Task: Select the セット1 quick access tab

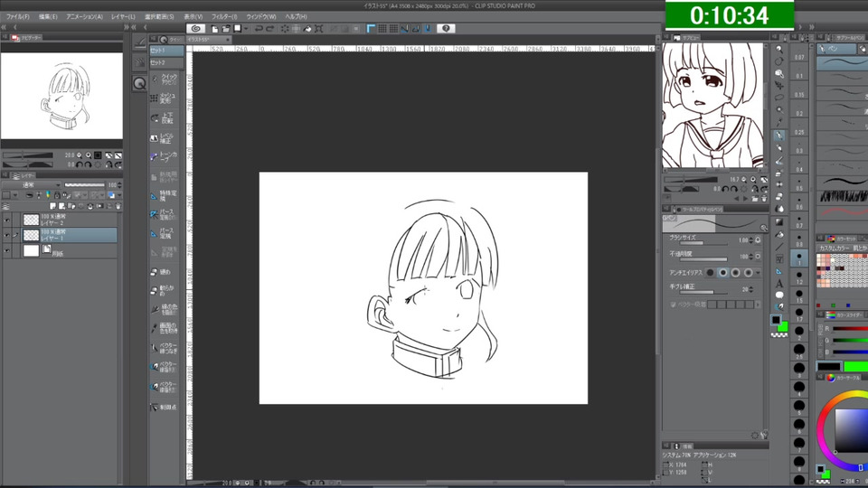Action: point(166,51)
